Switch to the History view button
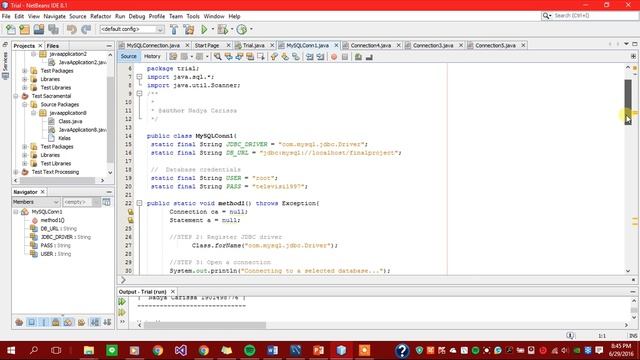The height and width of the screenshot is (360, 640). point(152,56)
